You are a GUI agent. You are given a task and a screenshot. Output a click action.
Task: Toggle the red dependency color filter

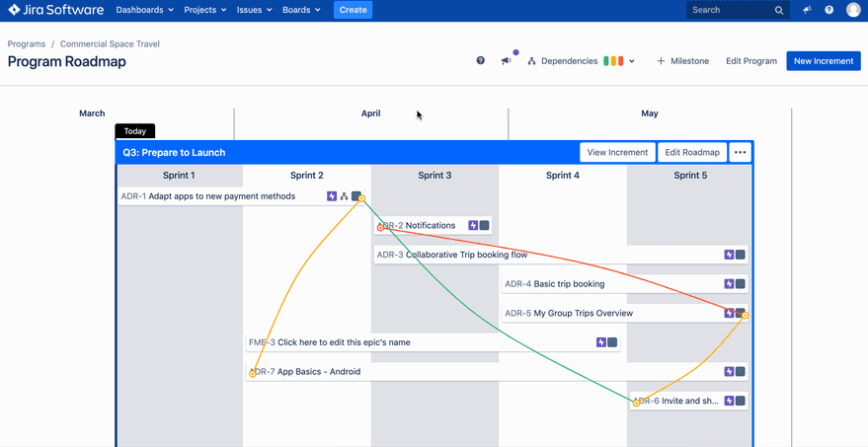point(621,61)
